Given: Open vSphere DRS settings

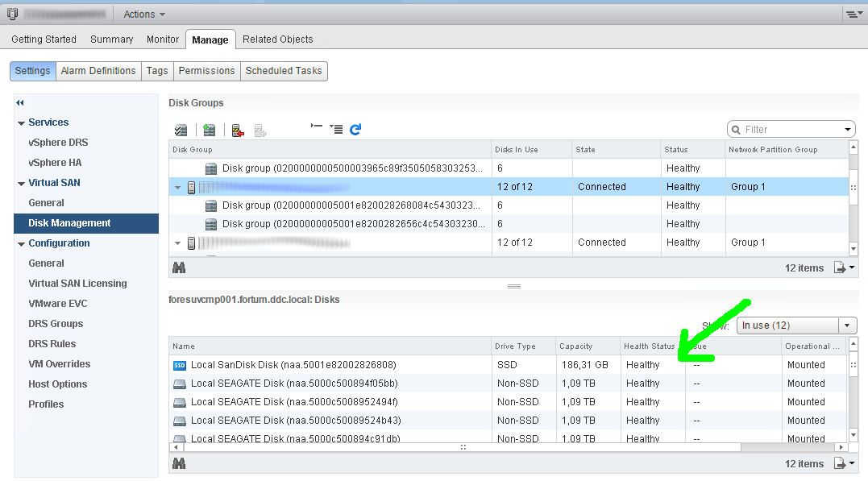Looking at the screenshot, I should (x=58, y=143).
